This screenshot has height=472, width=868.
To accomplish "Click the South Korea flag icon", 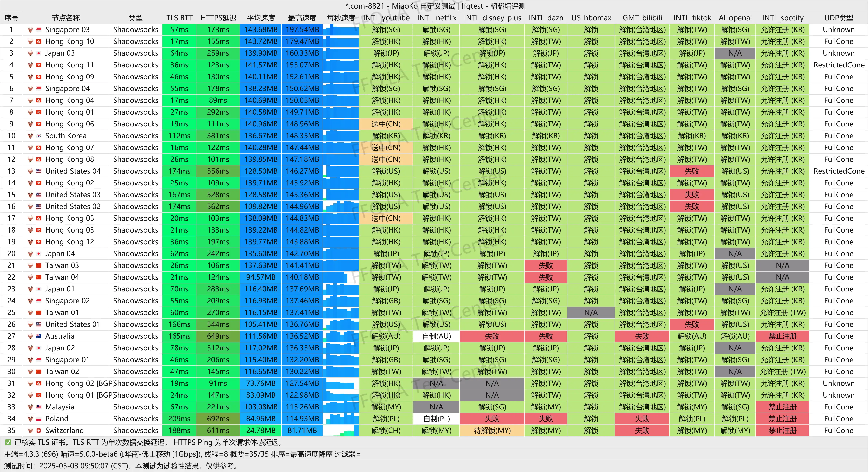I will click(39, 136).
